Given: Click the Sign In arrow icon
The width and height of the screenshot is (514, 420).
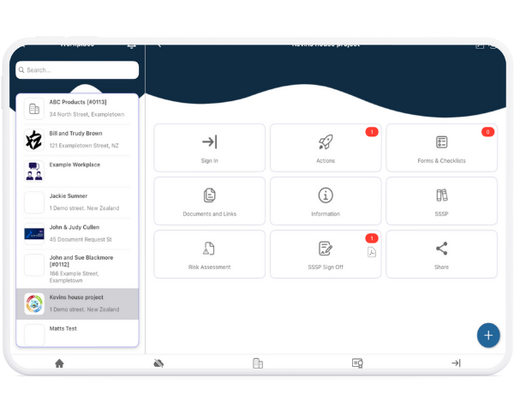Looking at the screenshot, I should tap(210, 142).
